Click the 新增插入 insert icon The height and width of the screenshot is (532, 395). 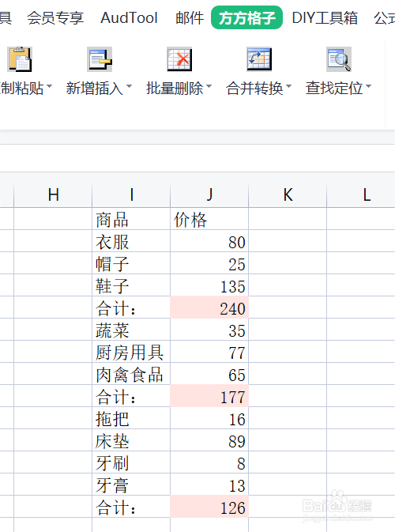100,59
